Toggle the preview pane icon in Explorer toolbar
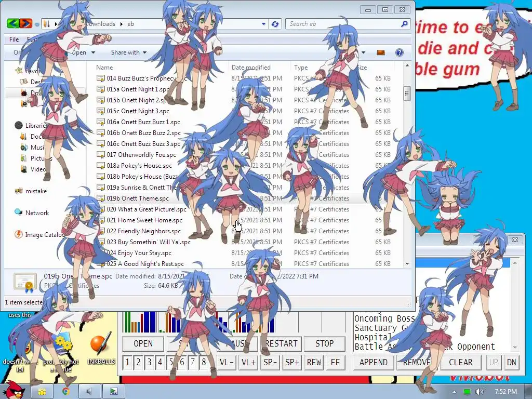 [381, 52]
